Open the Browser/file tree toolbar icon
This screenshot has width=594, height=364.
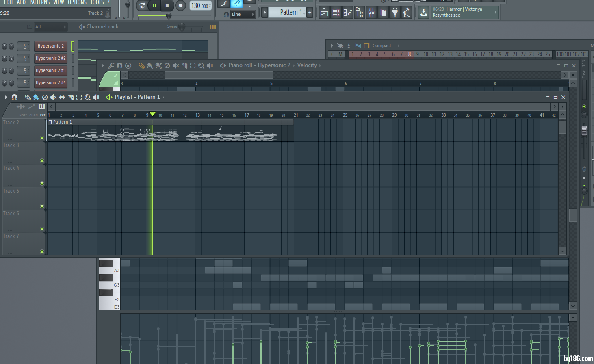[360, 13]
